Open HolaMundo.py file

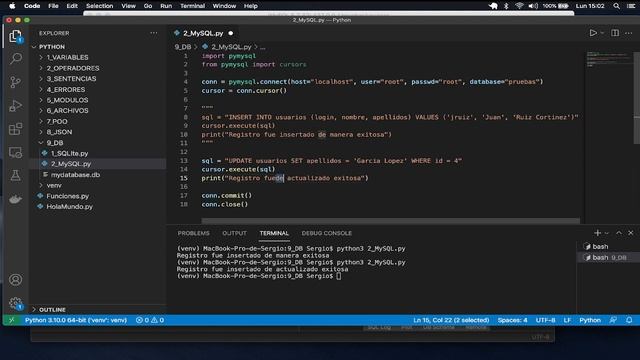pos(69,207)
